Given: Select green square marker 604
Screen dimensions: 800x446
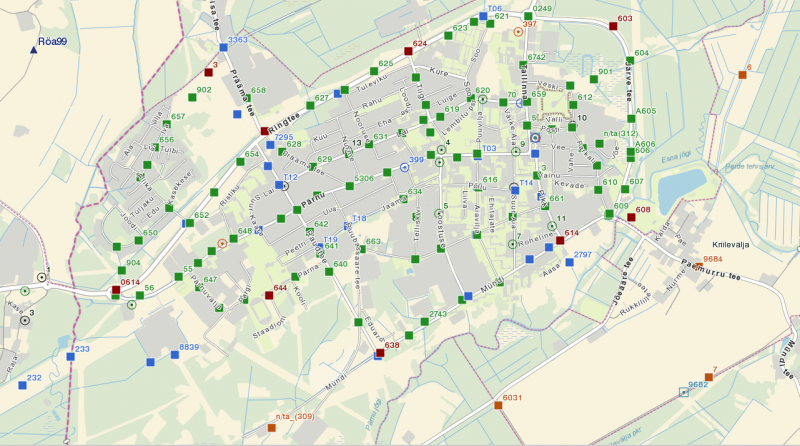Looking at the screenshot, I should 629,60.
